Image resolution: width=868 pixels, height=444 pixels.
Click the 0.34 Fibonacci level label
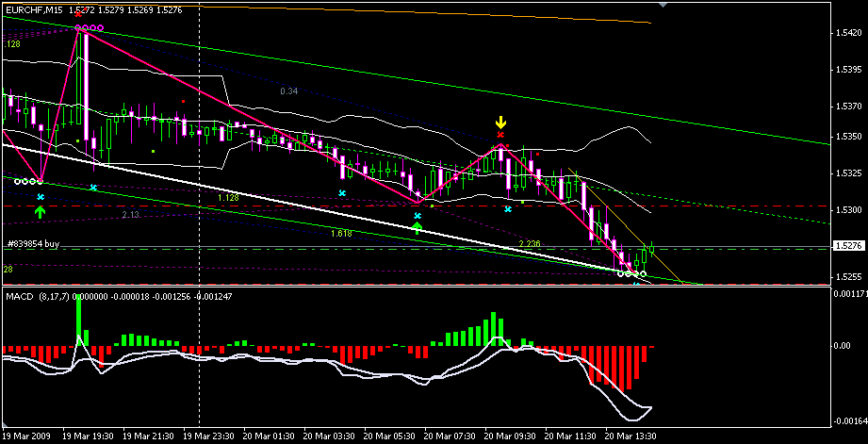(288, 91)
